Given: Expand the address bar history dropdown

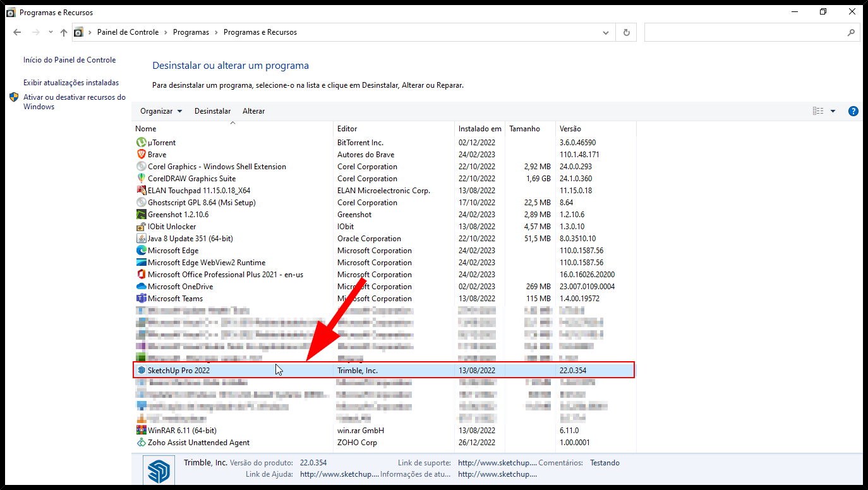Looking at the screenshot, I should click(606, 32).
